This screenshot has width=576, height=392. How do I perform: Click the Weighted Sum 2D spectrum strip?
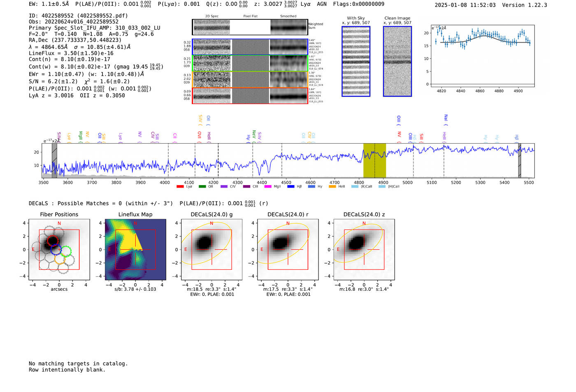pos(250,27)
